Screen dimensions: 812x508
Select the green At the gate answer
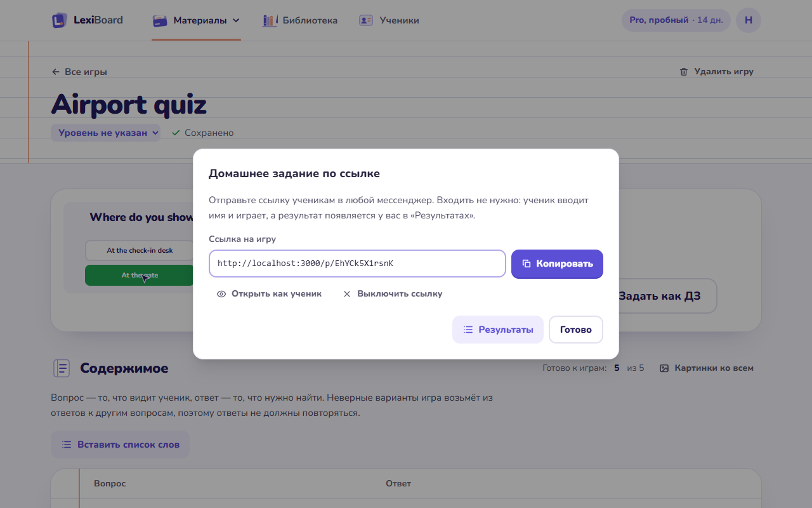pos(140,275)
